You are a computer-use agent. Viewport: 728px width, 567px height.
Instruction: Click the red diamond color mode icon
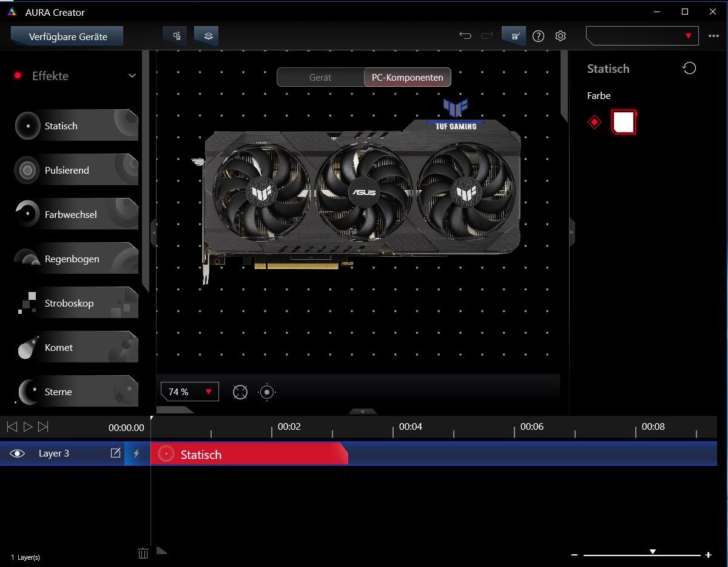point(595,122)
